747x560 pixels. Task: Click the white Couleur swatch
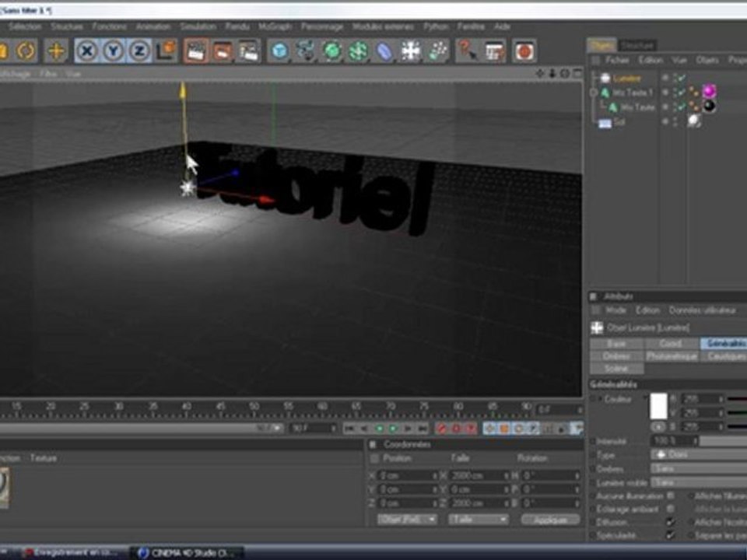pos(659,406)
